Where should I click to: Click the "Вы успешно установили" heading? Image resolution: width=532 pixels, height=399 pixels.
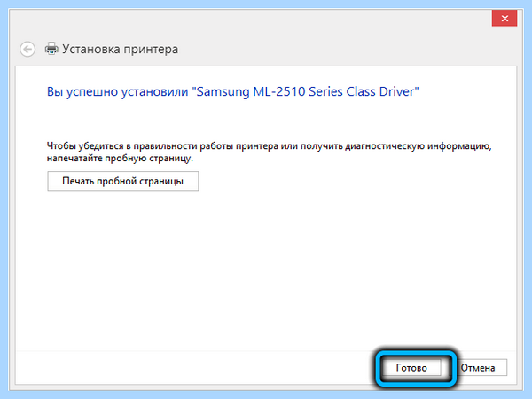click(x=232, y=91)
